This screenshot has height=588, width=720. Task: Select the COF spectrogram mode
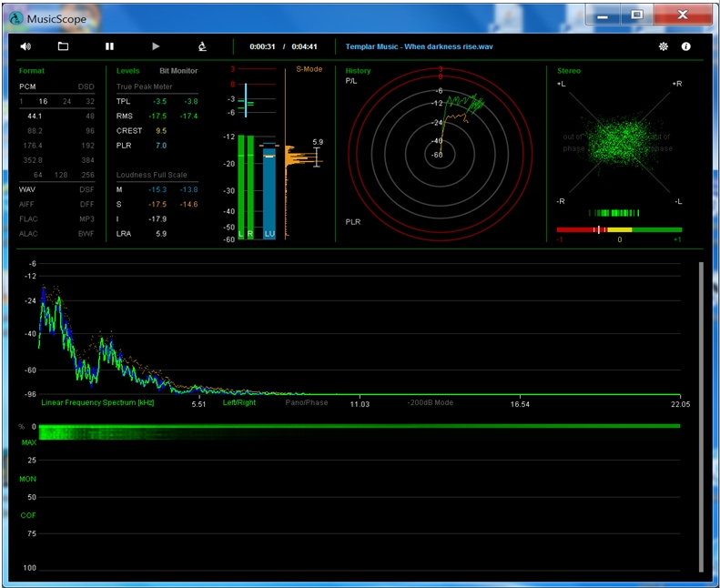pos(28,515)
